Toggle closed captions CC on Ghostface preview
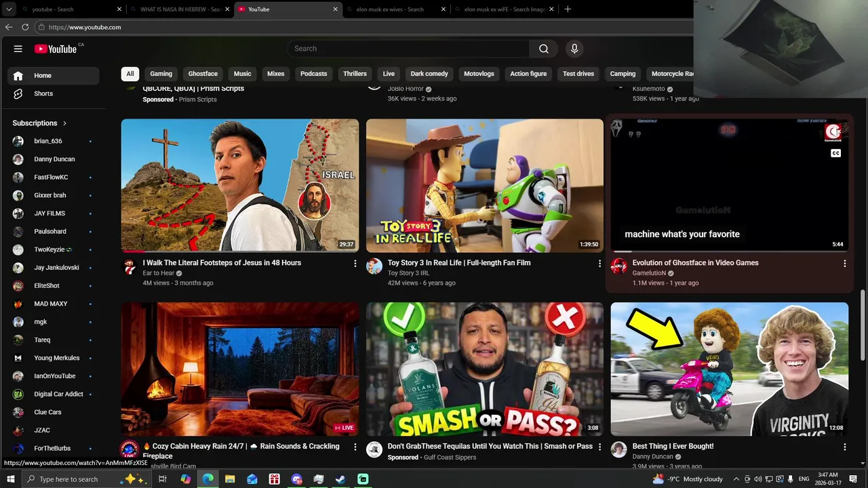This screenshot has width=868, height=488. [x=835, y=153]
